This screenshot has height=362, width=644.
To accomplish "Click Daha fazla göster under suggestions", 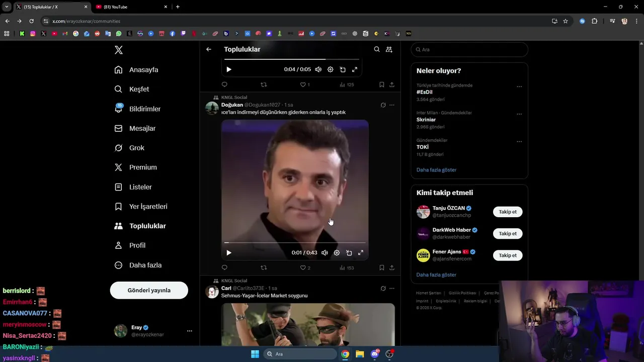I will (x=436, y=275).
